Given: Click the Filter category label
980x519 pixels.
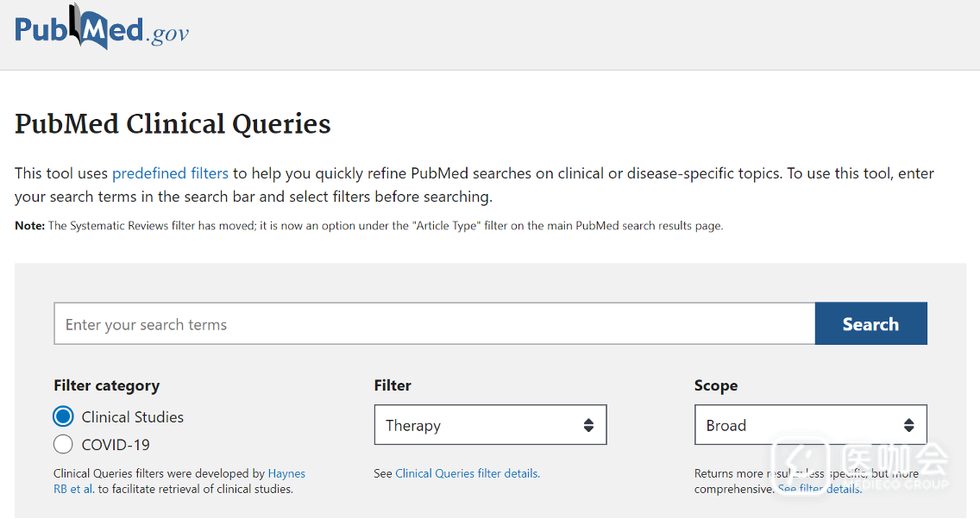Looking at the screenshot, I should 106,385.
